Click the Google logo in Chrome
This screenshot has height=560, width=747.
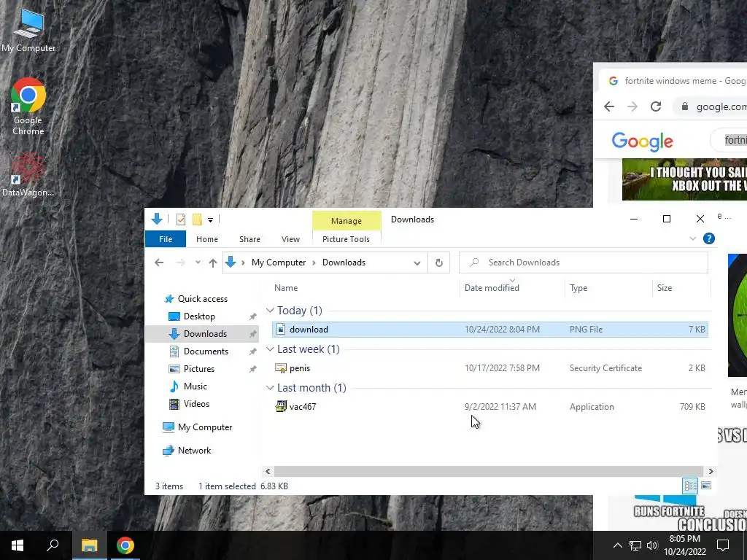tap(642, 141)
